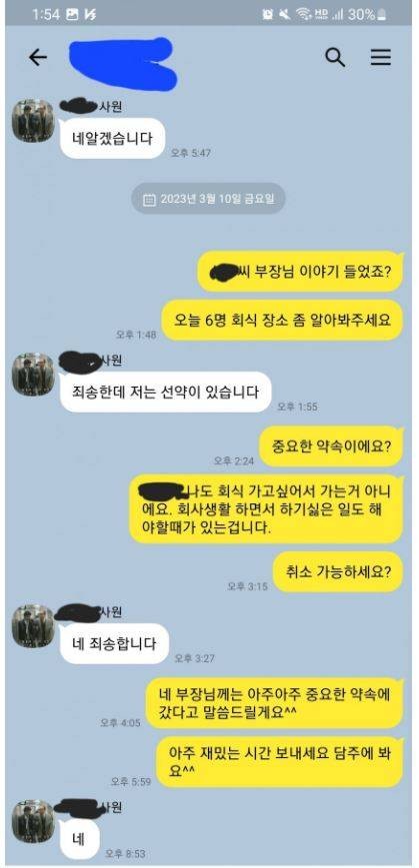The height and width of the screenshot is (868, 419).
Task: Tap the battery icon in status bar
Action: pos(381,15)
